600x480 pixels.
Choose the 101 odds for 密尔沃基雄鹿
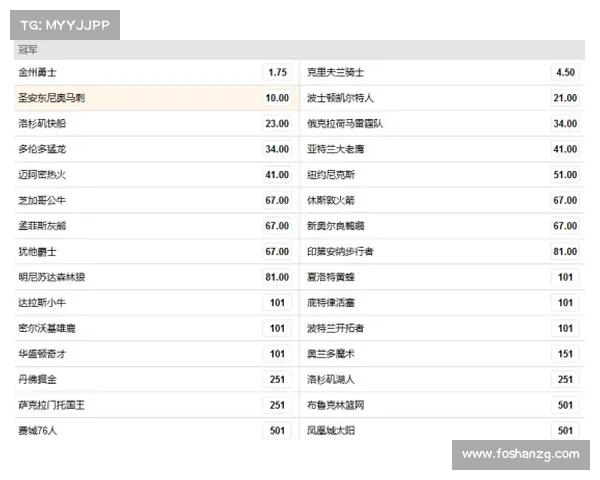pos(277,328)
